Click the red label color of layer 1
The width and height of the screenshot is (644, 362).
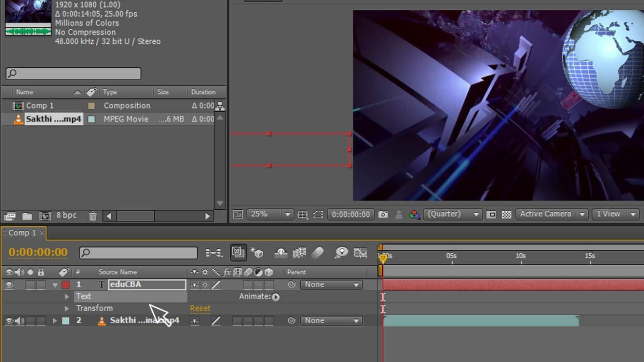65,285
